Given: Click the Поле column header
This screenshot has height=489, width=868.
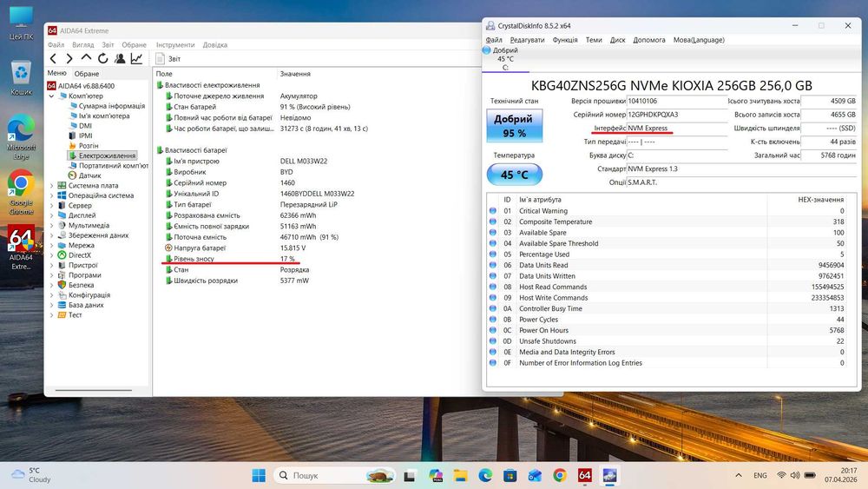Looking at the screenshot, I should tap(164, 74).
